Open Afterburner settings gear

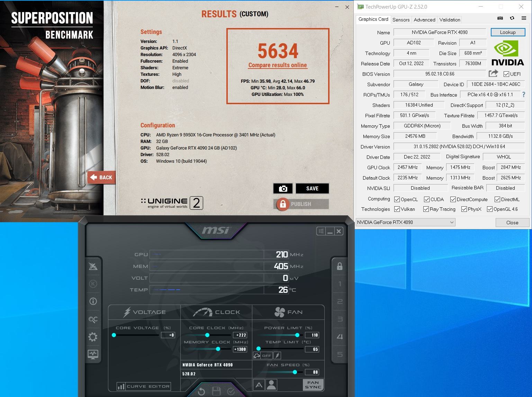click(93, 337)
